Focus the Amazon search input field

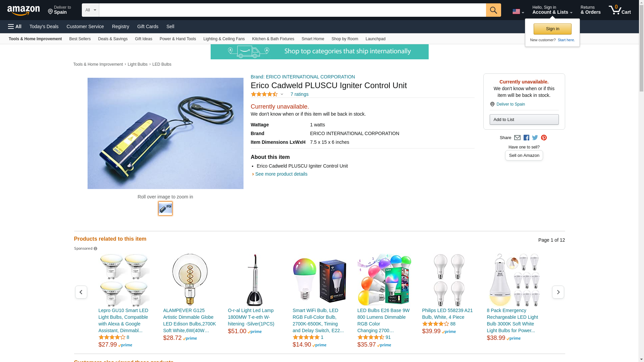coord(292,10)
